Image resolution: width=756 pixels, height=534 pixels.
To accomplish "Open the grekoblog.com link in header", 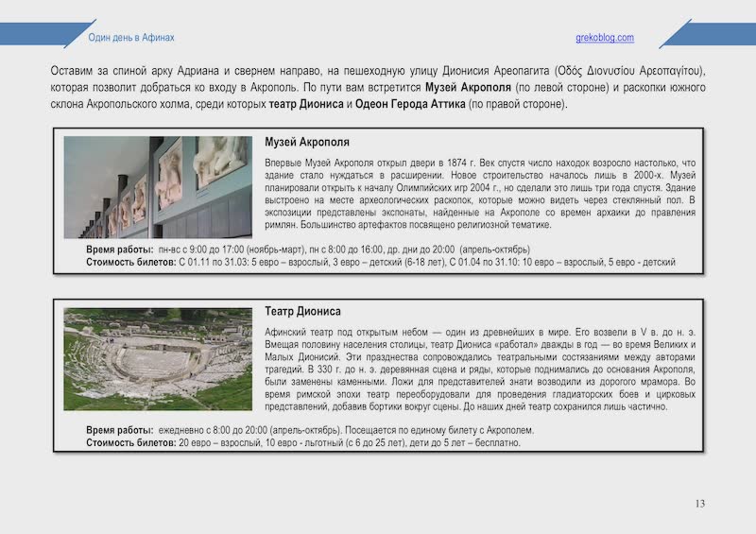I will pos(604,38).
